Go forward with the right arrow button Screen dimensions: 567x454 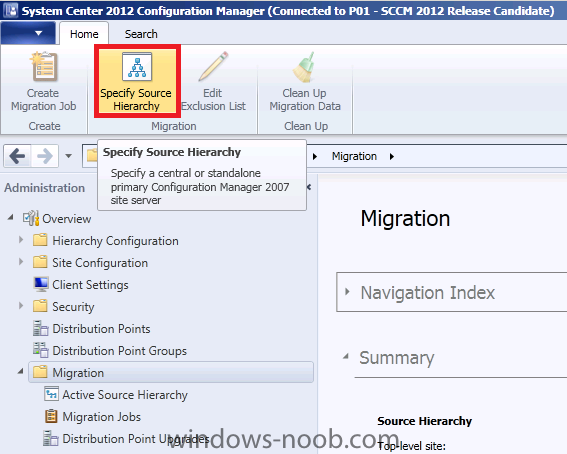(x=45, y=156)
